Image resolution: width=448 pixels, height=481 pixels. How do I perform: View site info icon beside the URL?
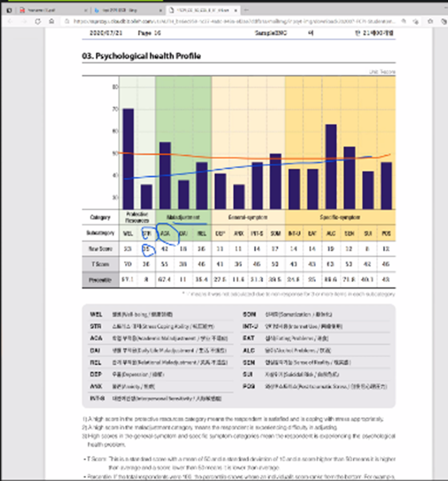tap(67, 22)
